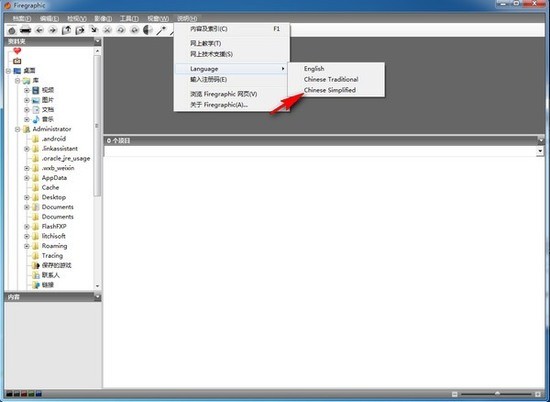Viewport: 550px width, 402px height.
Task: Click the magic wand toolbar icon
Action: [x=161, y=31]
